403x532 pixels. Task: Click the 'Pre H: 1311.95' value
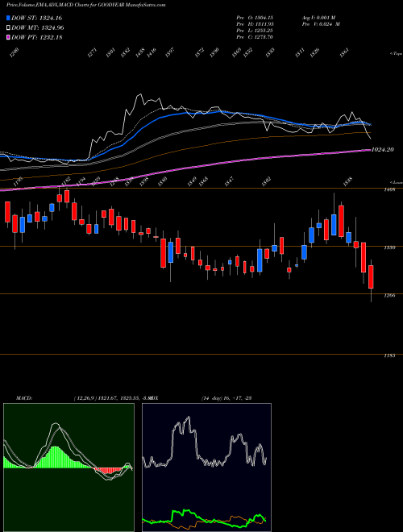[255, 24]
